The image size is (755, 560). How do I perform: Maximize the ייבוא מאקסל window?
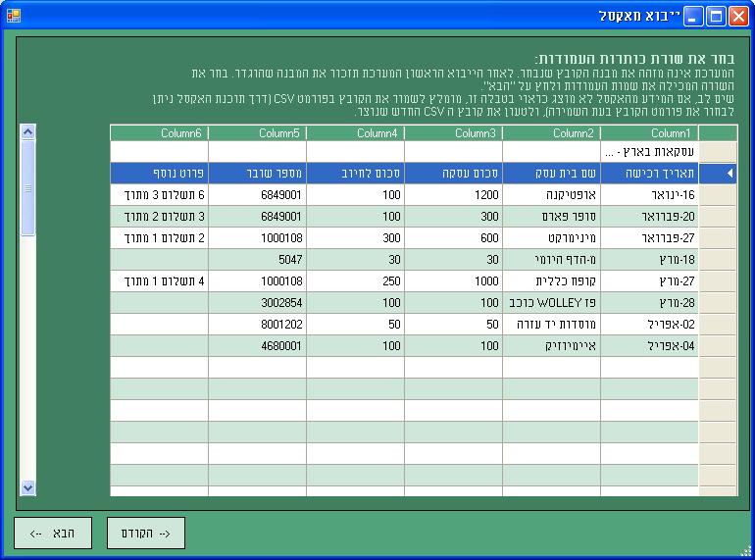click(x=716, y=17)
